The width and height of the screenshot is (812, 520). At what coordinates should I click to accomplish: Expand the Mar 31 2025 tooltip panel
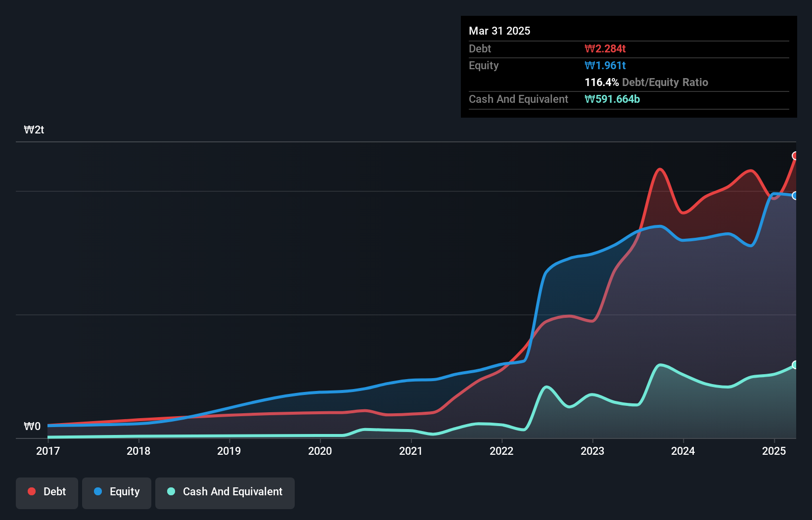click(499, 31)
